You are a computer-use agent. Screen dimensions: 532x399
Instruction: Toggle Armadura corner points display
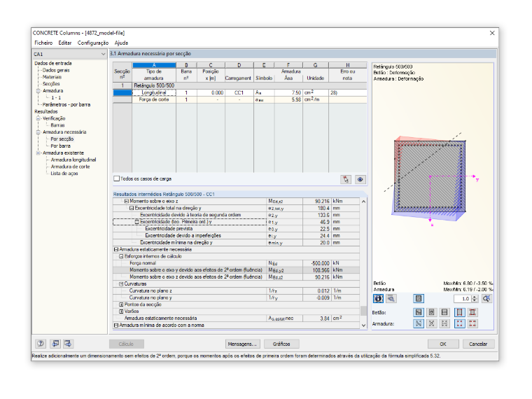pos(459,323)
